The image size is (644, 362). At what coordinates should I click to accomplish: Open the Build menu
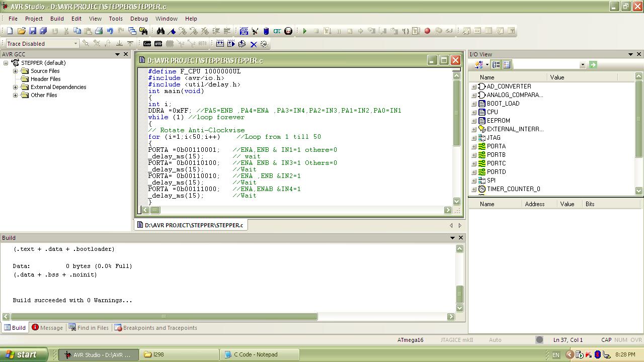57,19
